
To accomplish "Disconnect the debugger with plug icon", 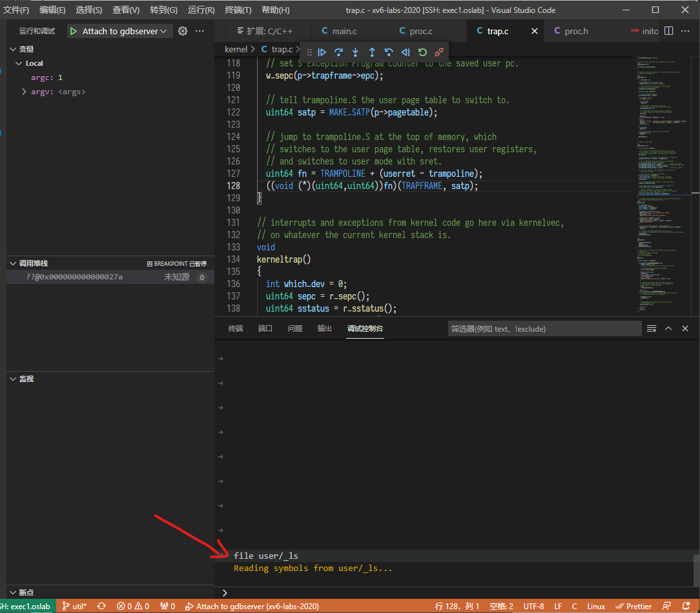I will coord(439,52).
